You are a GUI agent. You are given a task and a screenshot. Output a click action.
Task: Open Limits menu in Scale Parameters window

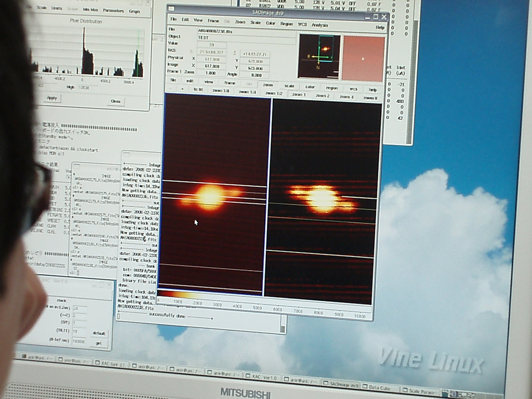[57, 8]
